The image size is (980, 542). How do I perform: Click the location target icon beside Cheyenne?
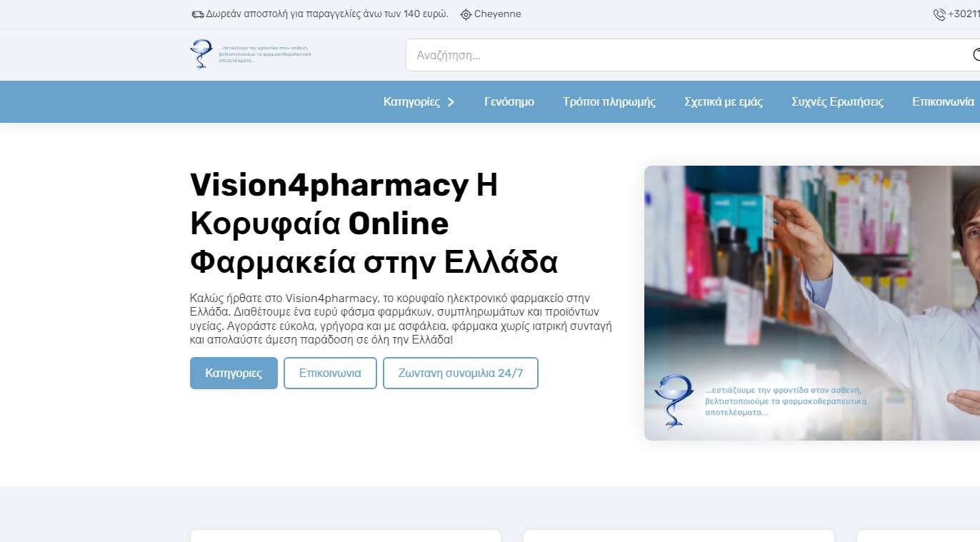(x=466, y=14)
